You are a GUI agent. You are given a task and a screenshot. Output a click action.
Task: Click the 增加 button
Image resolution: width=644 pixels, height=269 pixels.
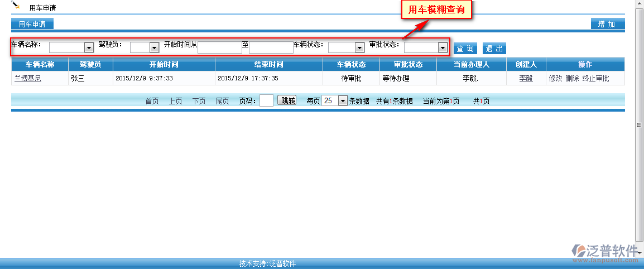pyautogui.click(x=607, y=24)
